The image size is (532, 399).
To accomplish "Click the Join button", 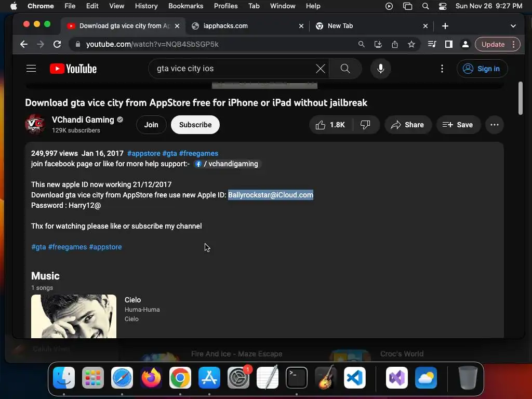I will point(151,125).
